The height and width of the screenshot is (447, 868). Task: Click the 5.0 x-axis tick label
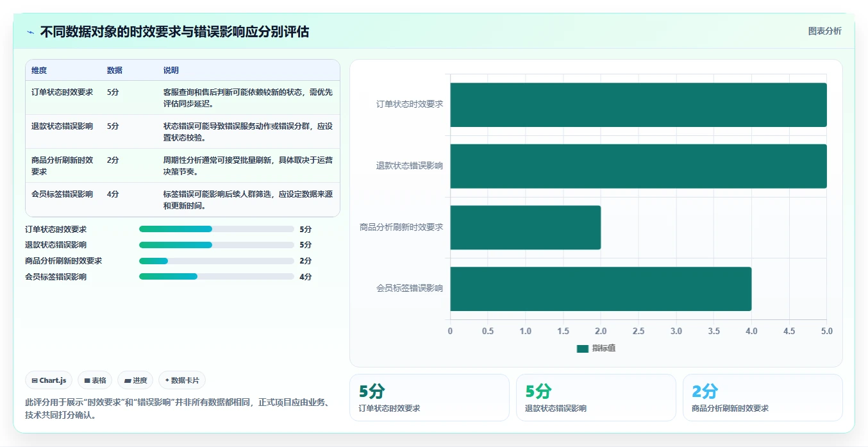click(x=827, y=331)
